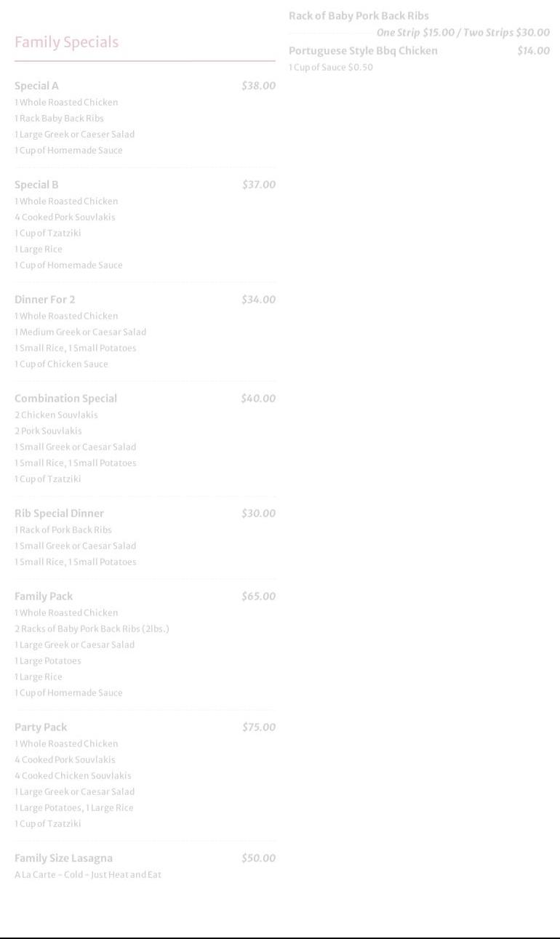560x939 pixels.
Task: Select the Special B menu item
Action: 36,185
